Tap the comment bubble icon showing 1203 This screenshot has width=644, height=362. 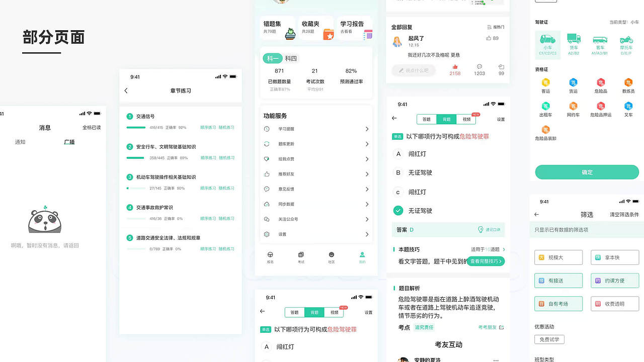coord(479,66)
